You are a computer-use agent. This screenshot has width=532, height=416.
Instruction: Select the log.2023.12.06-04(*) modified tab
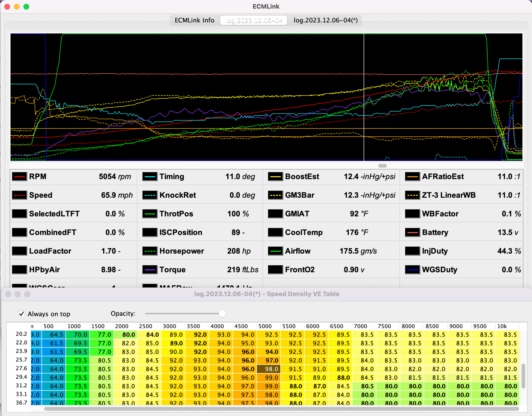325,20
